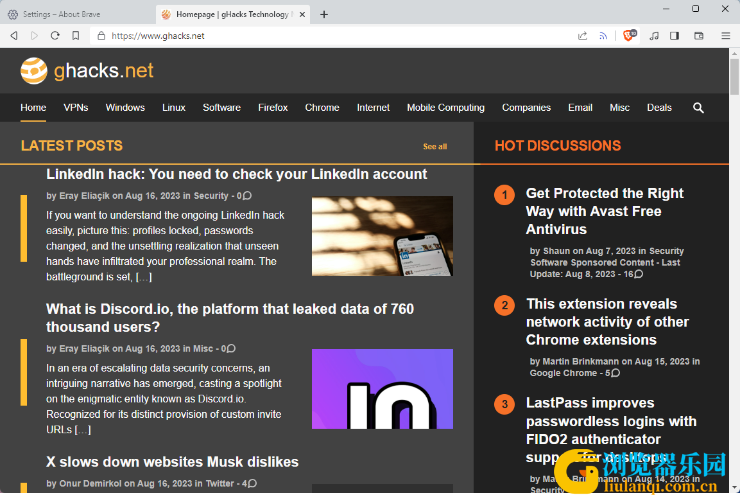740x496 pixels.
Task: Open a new tab with plus button
Action: click(324, 15)
